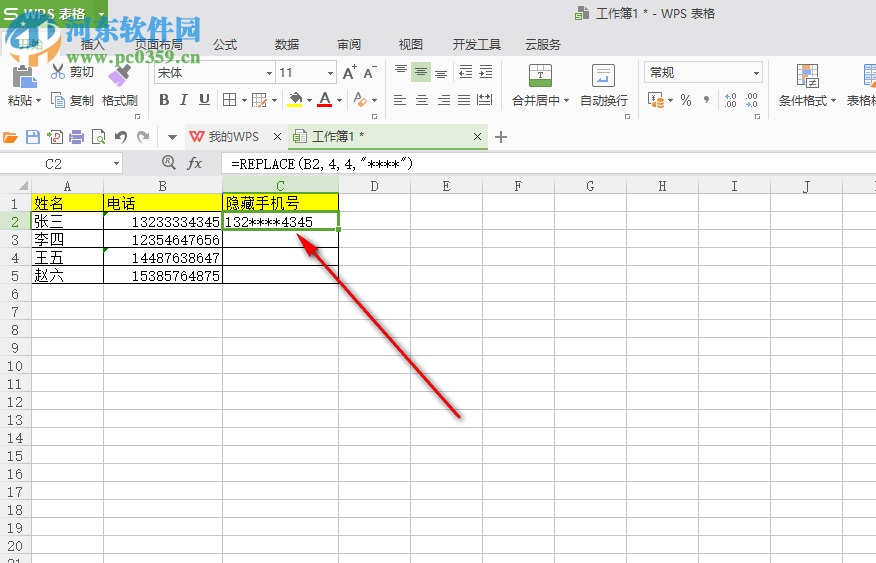The width and height of the screenshot is (876, 563).
Task: Open fill color dropdown arrow
Action: (309, 101)
